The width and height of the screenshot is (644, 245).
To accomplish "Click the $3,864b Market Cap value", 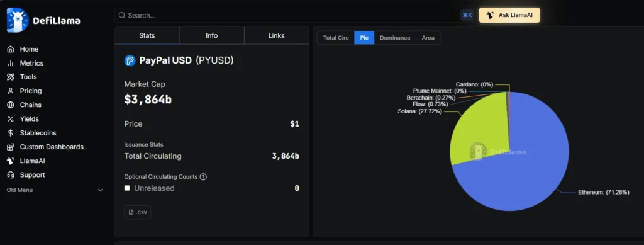I will point(148,99).
